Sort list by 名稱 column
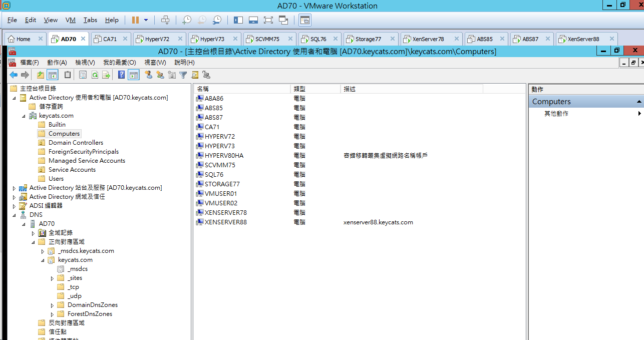The width and height of the screenshot is (644, 340). pos(242,89)
